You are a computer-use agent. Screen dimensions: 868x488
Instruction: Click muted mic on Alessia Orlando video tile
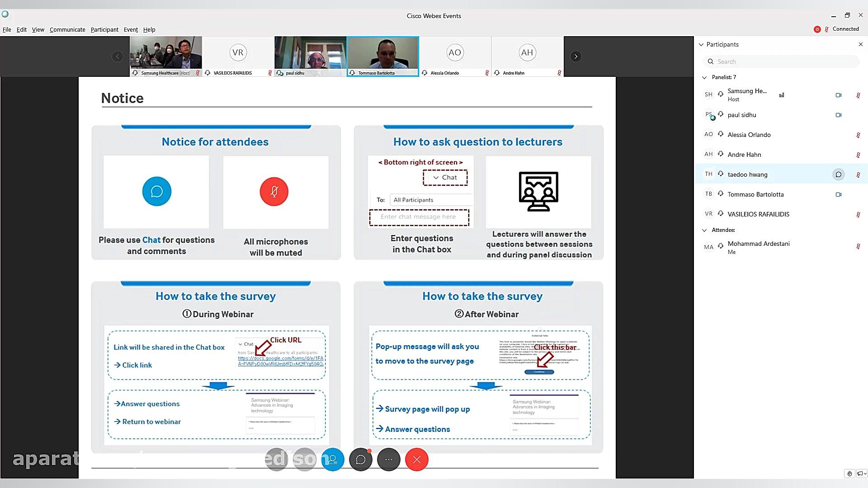pyautogui.click(x=487, y=73)
